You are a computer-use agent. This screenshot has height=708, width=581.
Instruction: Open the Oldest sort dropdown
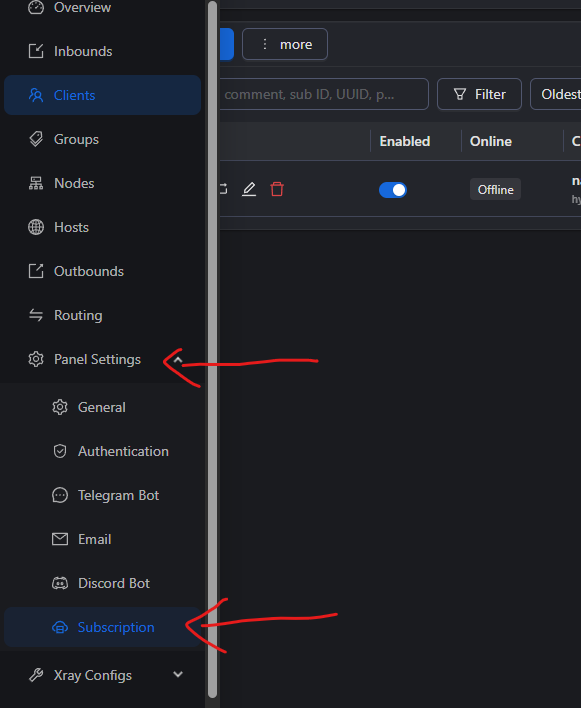556,94
